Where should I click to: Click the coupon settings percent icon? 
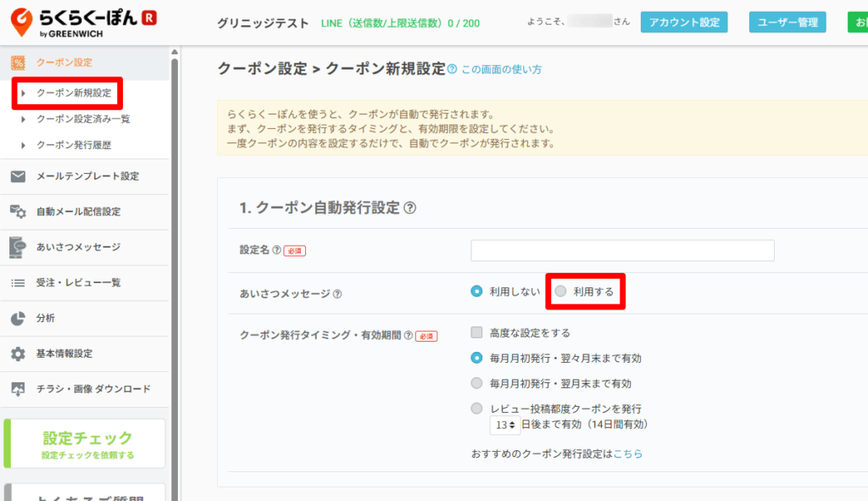pos(18,63)
